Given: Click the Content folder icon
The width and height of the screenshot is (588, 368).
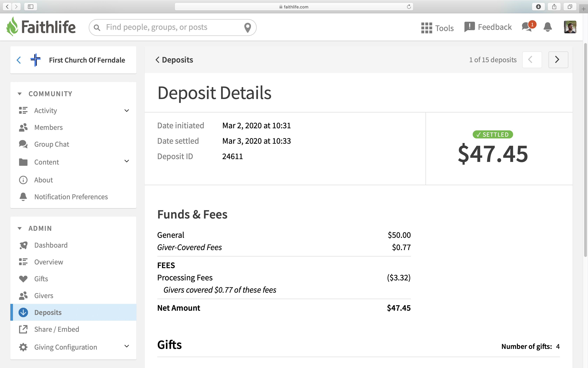Looking at the screenshot, I should coord(23,162).
